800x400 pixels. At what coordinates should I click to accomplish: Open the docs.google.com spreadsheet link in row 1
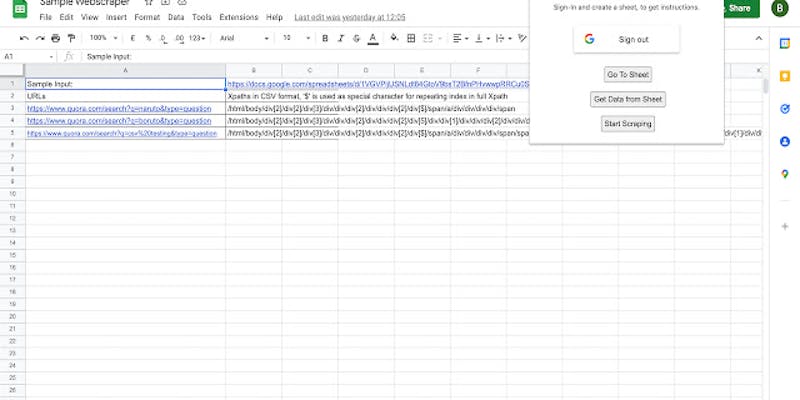coord(378,84)
